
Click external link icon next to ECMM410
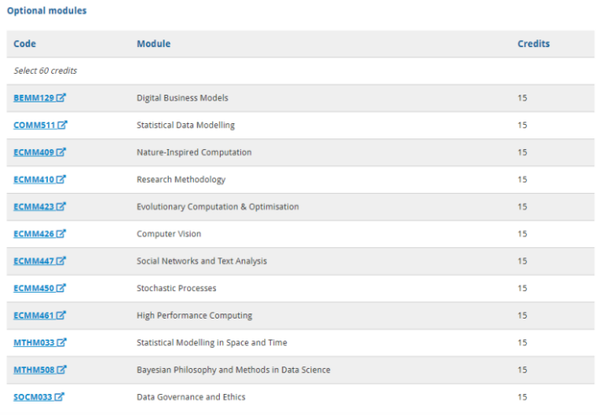click(61, 179)
